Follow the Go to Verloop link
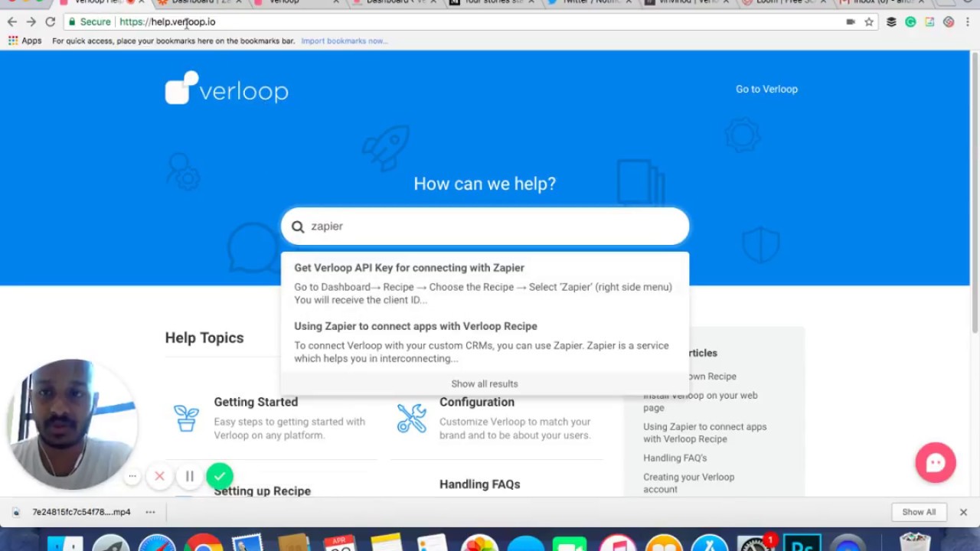 pos(766,89)
